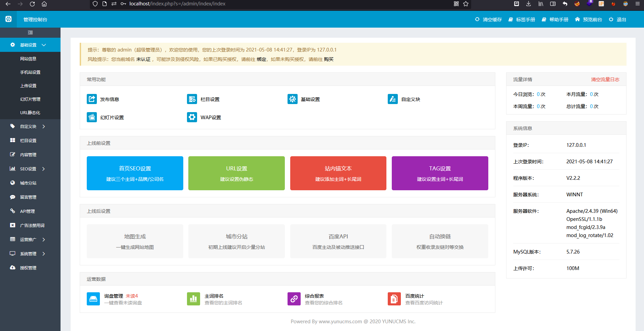
Task: Click the MySQL version 5.7.26 value
Action: click(573, 252)
